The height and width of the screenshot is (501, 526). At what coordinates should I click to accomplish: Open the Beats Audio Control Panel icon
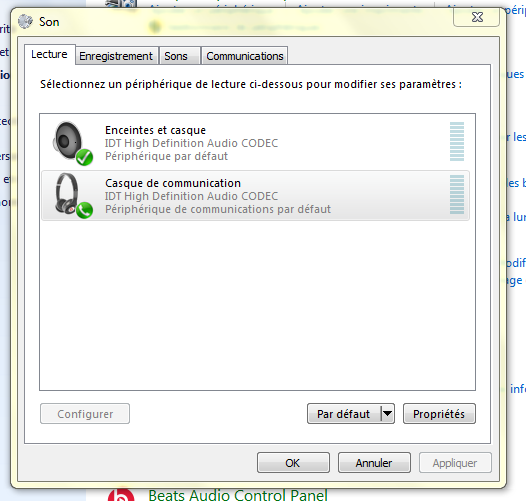(x=121, y=495)
